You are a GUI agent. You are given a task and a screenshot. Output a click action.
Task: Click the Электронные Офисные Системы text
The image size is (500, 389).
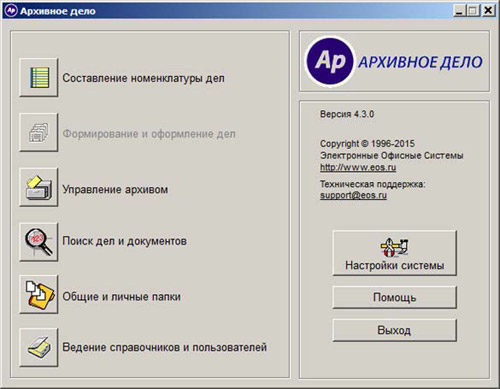[392, 155]
